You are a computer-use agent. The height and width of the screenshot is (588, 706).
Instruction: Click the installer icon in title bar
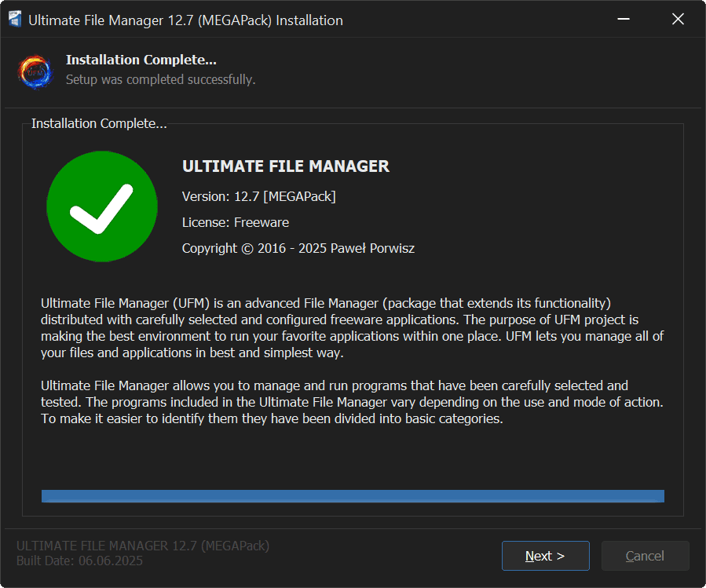tap(14, 20)
